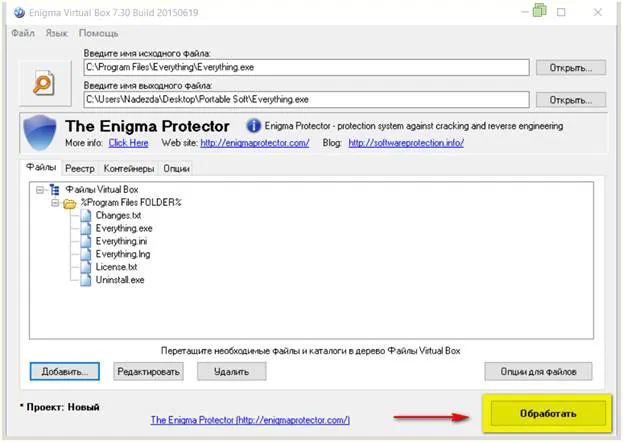Open The Enigma Protector footer link

(x=250, y=420)
